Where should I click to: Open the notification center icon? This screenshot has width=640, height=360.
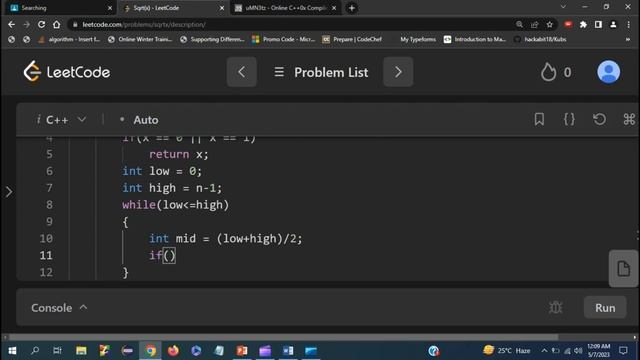point(623,351)
